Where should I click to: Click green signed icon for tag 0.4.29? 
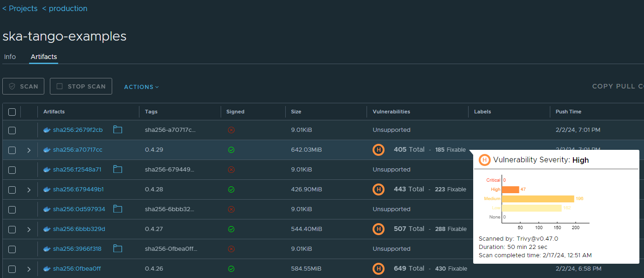click(x=231, y=150)
